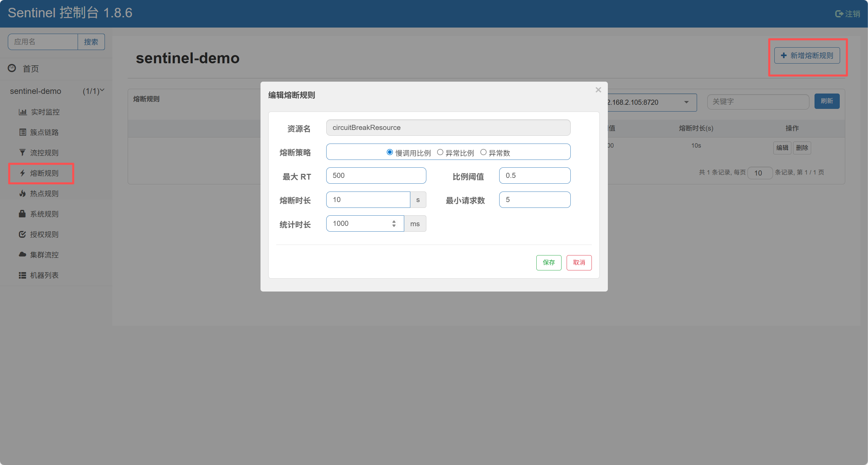Click the home dashboard icon
The height and width of the screenshot is (465, 868).
coord(12,68)
